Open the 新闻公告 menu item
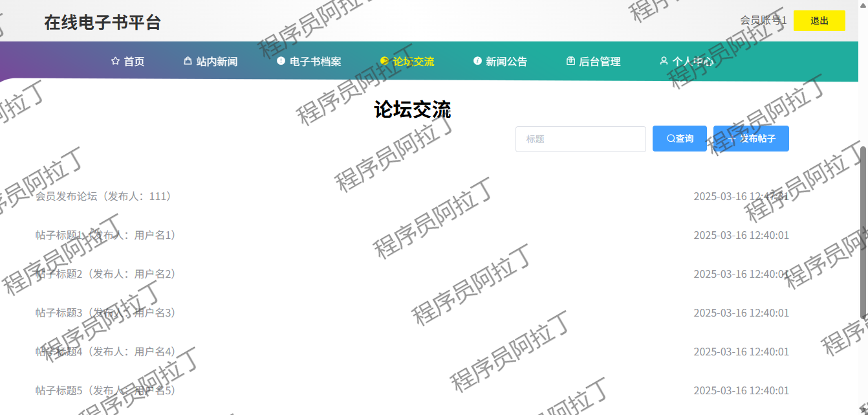Screen dimensions: 868x415 [x=501, y=62]
